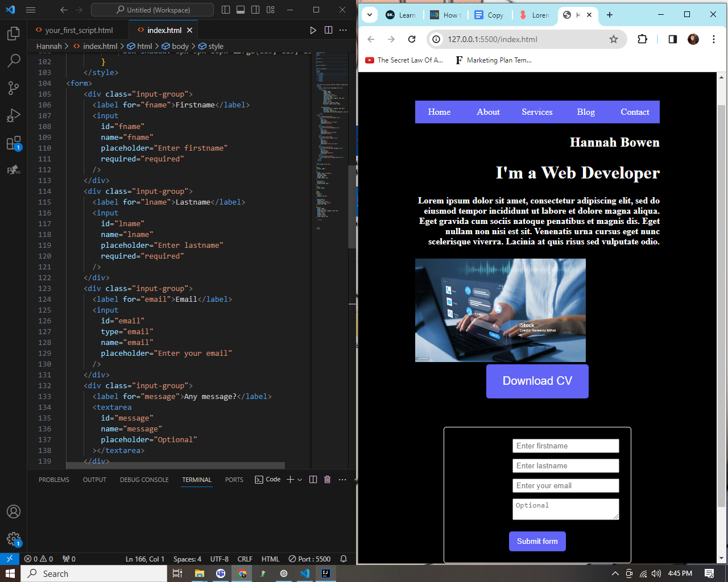This screenshot has width=728, height=582.
Task: Toggle the bottom panel layout icon
Action: [241, 10]
